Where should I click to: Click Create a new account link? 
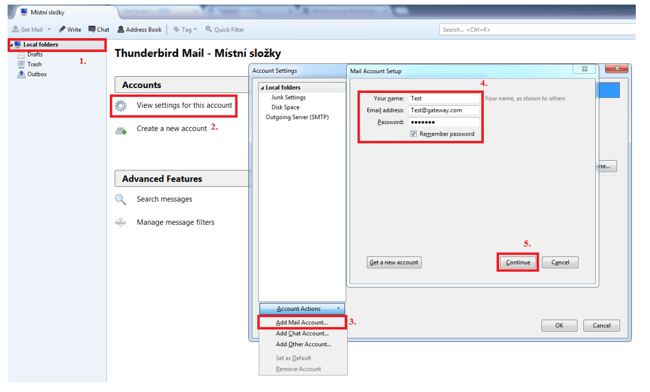(x=172, y=128)
